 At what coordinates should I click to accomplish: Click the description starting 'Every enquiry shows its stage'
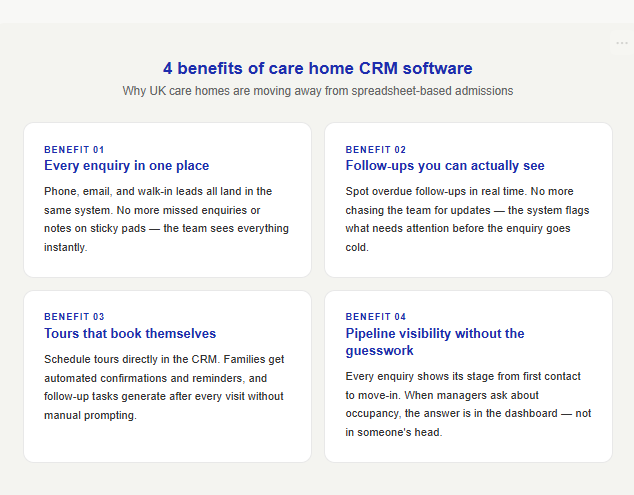(468, 404)
